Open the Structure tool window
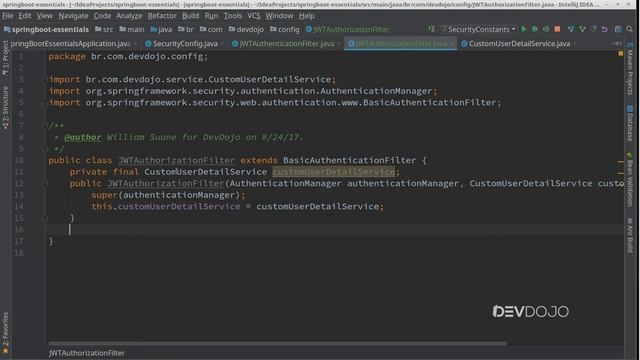Image resolution: width=640 pixels, height=360 pixels. [5, 108]
